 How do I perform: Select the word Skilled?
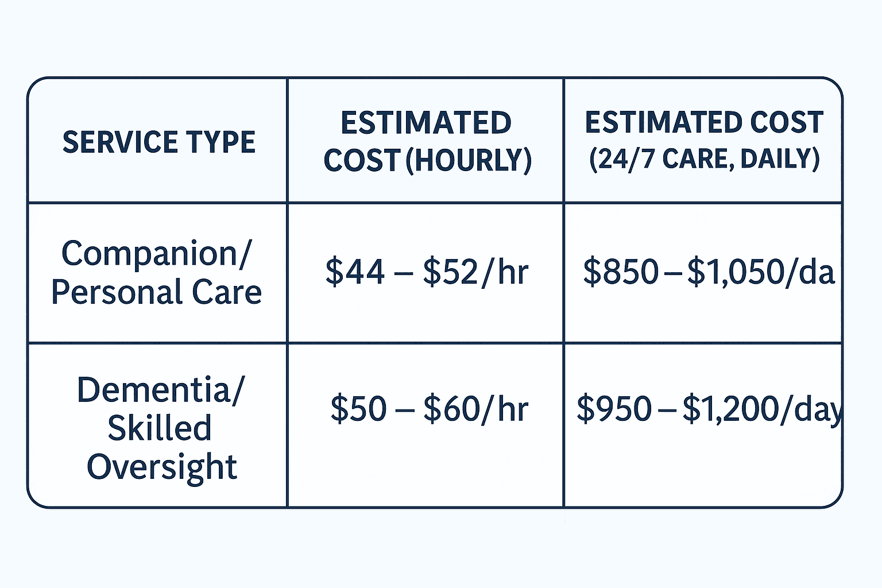[x=160, y=428]
